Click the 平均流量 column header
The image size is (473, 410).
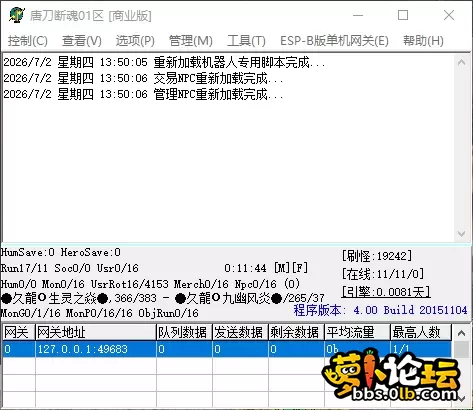(x=357, y=332)
